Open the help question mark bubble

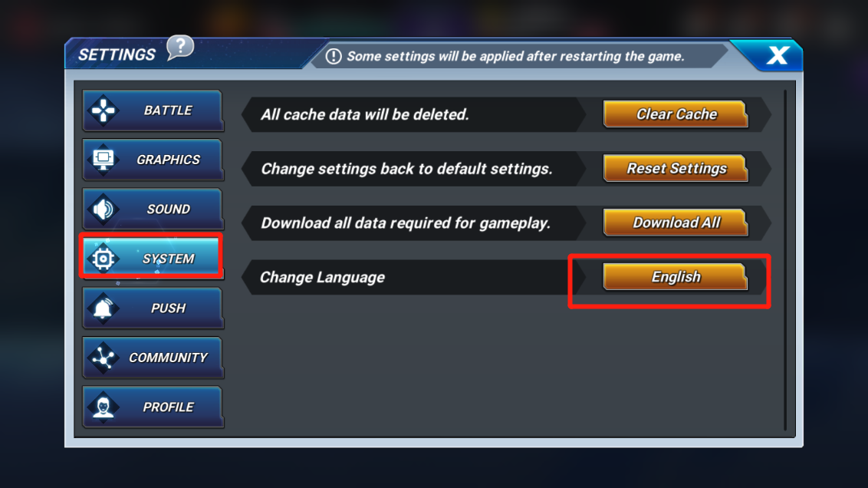180,48
